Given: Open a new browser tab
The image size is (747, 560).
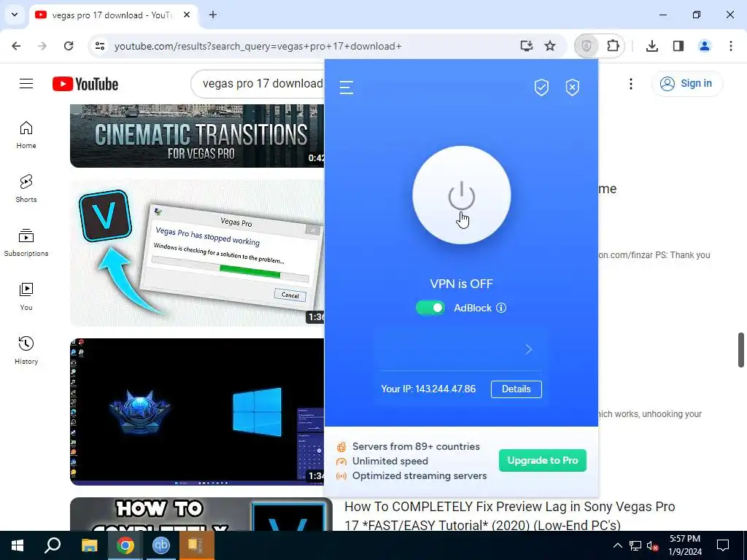Looking at the screenshot, I should click(213, 15).
